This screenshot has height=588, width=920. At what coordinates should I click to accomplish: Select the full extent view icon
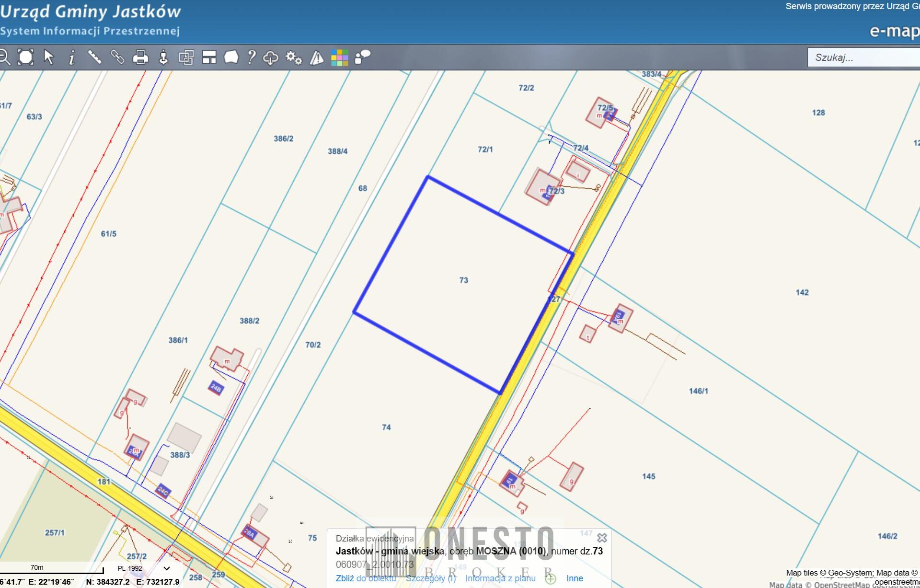[x=25, y=57]
